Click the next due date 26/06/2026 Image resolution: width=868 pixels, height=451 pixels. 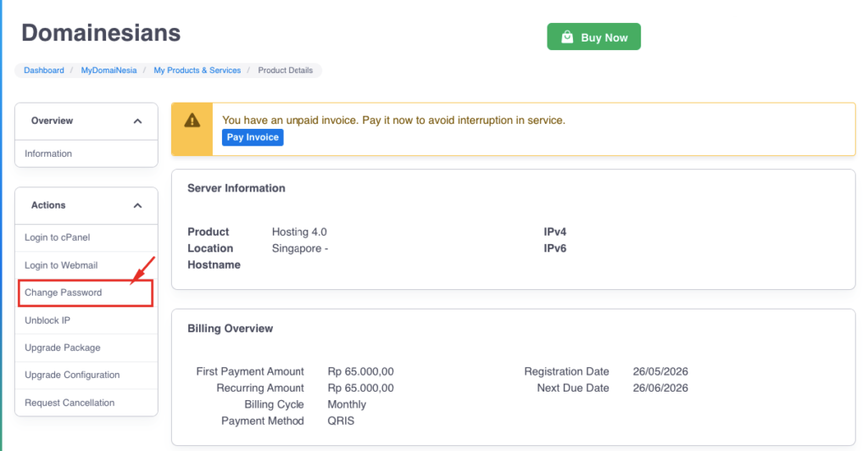click(660, 388)
